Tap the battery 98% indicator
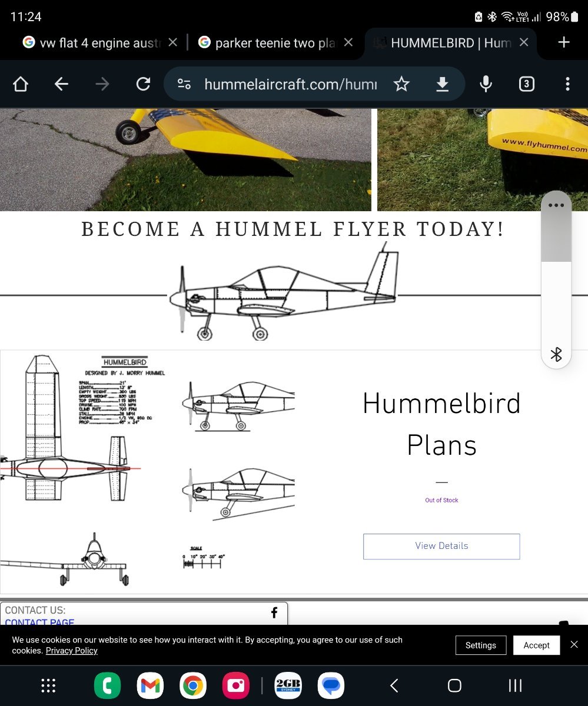 (562, 16)
